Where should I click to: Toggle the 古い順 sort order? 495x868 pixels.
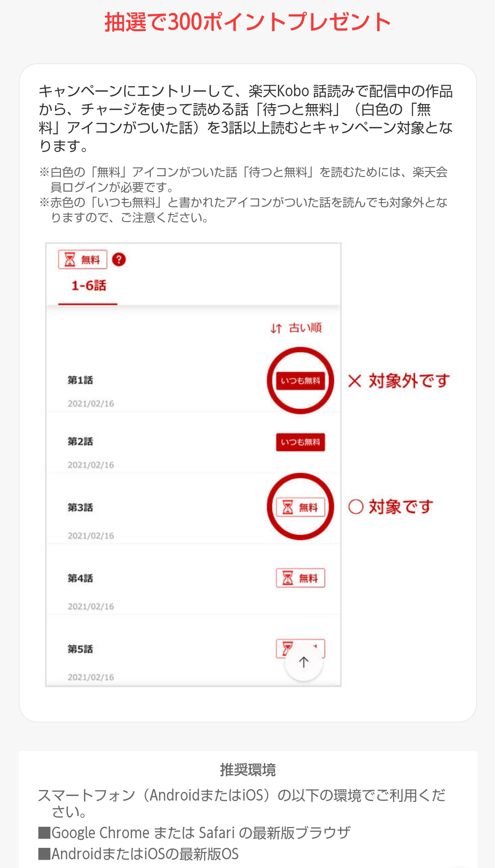pyautogui.click(x=296, y=328)
